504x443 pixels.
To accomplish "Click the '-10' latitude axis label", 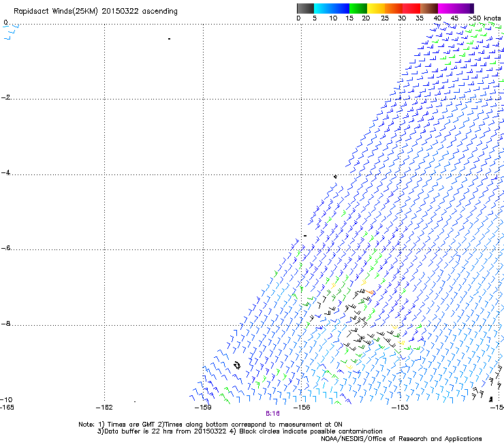I will click(x=6, y=400).
